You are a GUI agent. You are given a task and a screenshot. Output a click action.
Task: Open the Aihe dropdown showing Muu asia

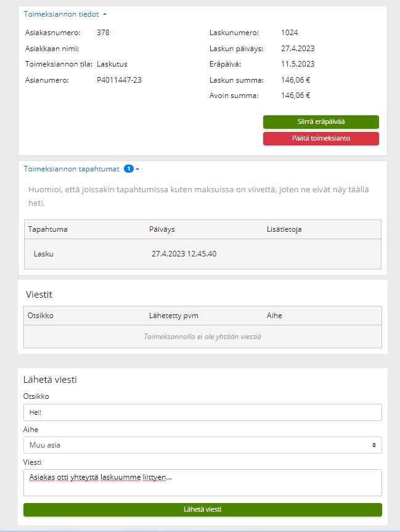(x=202, y=445)
